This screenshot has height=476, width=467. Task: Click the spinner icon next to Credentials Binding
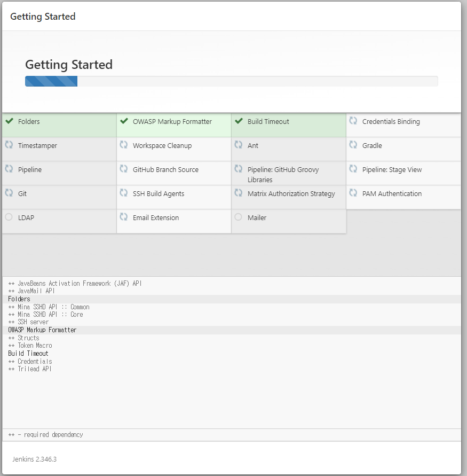pos(353,121)
